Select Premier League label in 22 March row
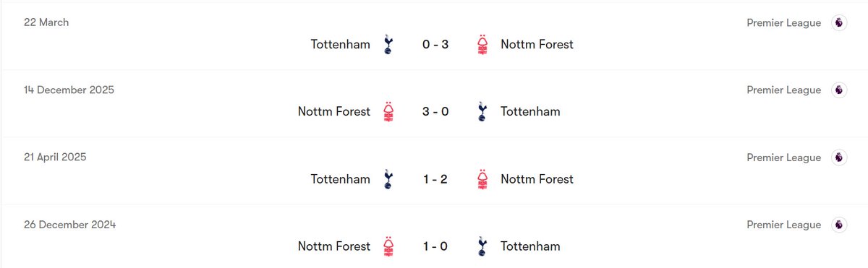 784,23
